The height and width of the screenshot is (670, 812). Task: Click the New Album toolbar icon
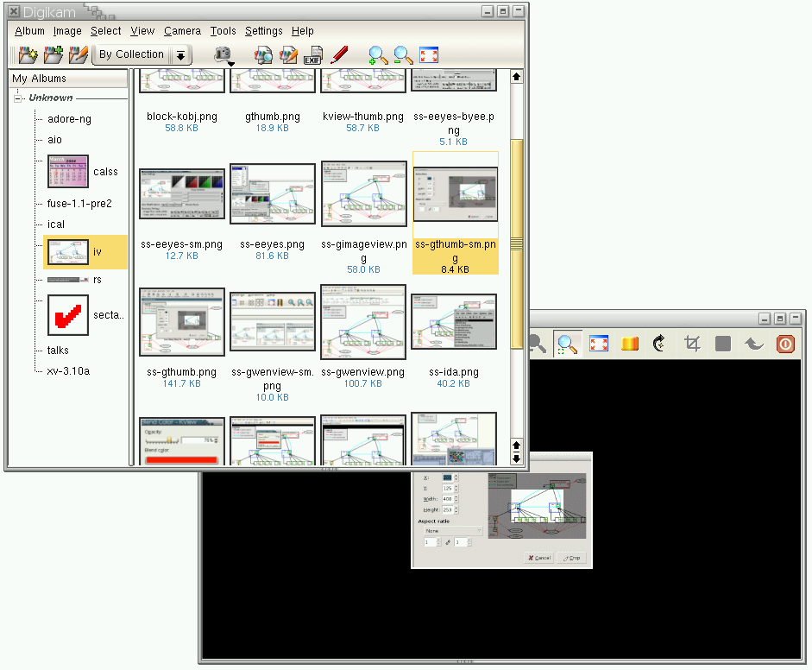point(28,55)
